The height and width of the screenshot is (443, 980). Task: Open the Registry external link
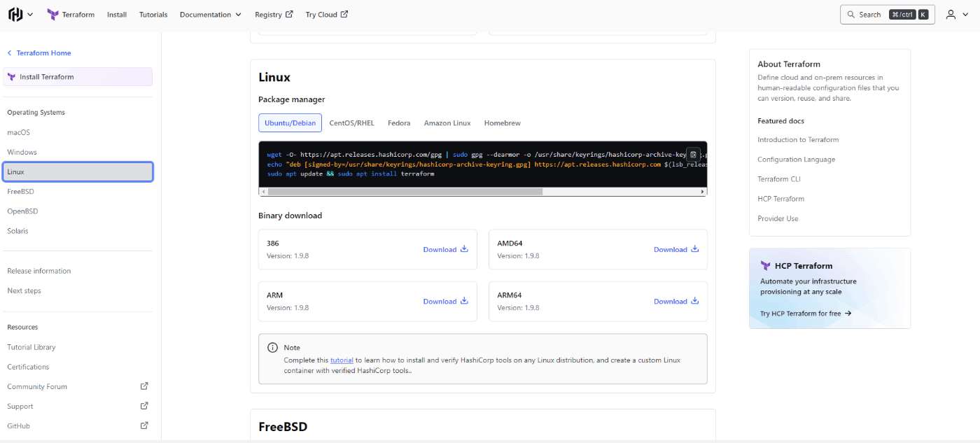274,15
